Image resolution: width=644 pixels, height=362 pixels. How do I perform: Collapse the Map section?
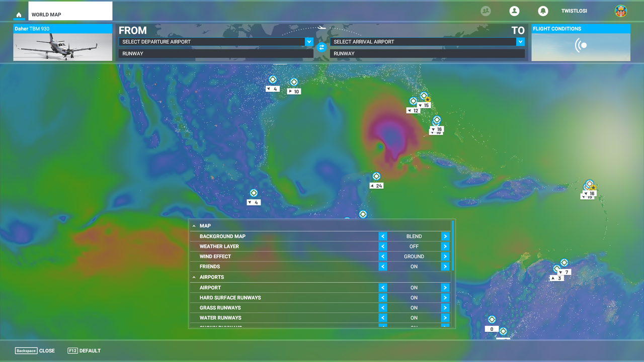point(194,226)
